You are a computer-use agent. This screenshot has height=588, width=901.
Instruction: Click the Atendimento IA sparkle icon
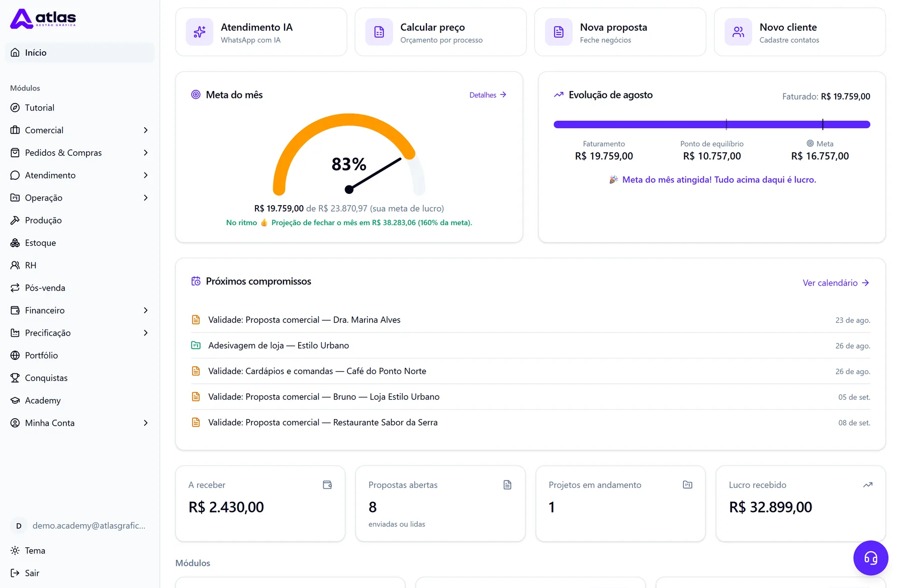pos(200,32)
